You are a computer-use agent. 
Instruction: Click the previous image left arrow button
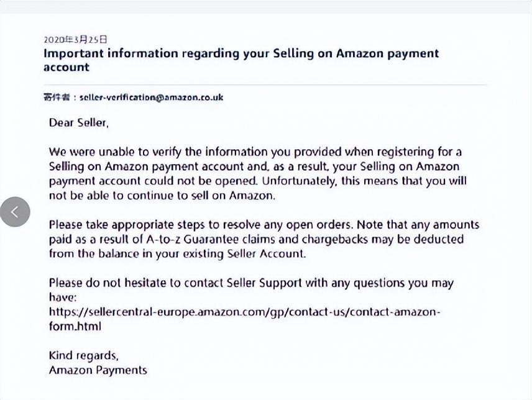(15, 212)
